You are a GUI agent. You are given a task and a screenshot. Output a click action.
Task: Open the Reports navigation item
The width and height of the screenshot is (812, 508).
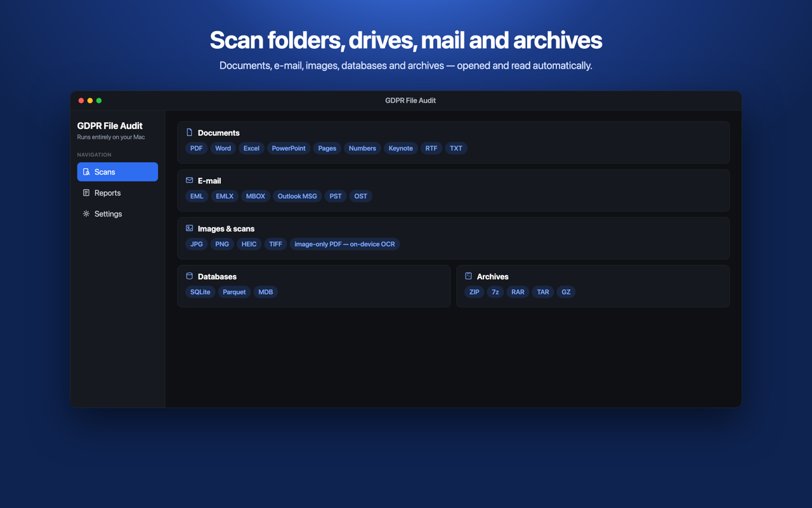tap(117, 193)
